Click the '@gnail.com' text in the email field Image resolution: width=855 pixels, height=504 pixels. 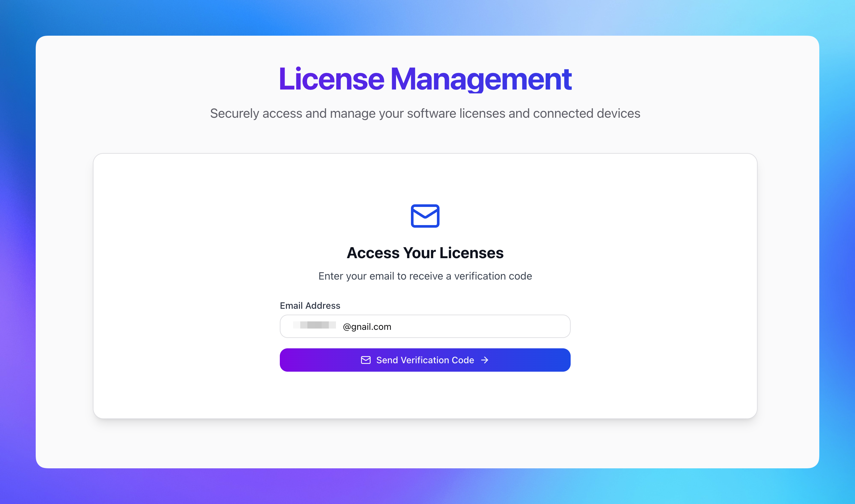[367, 327]
